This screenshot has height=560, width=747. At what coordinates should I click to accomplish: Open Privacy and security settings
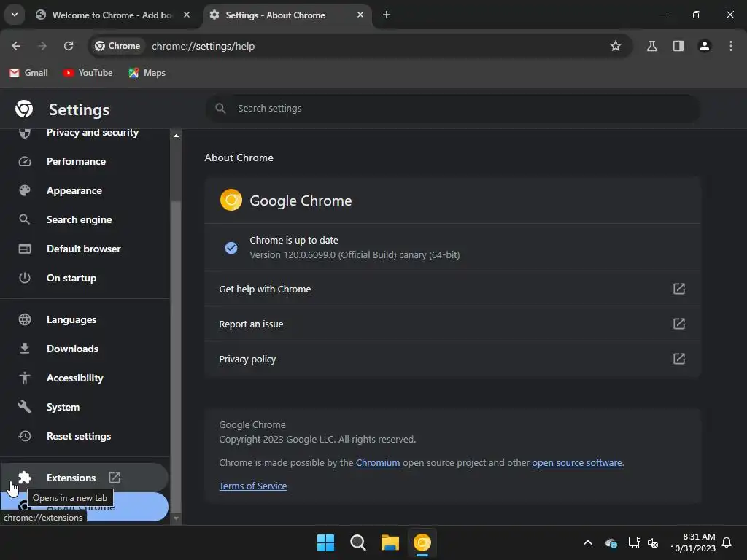coord(85,133)
